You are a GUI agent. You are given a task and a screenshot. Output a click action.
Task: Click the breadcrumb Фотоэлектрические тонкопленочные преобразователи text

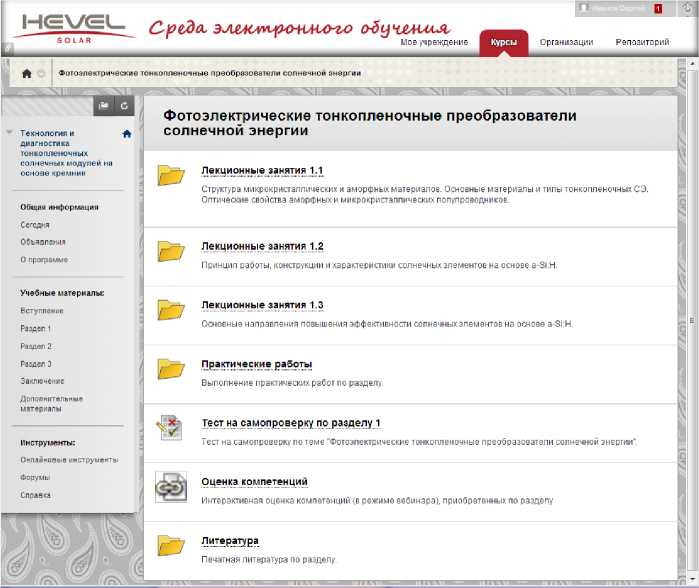[x=210, y=73]
